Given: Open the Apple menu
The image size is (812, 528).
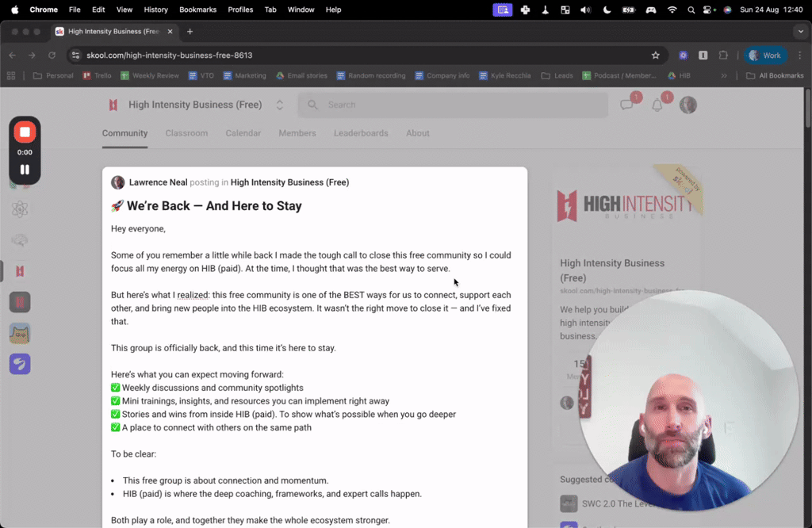Looking at the screenshot, I should pyautogui.click(x=14, y=10).
